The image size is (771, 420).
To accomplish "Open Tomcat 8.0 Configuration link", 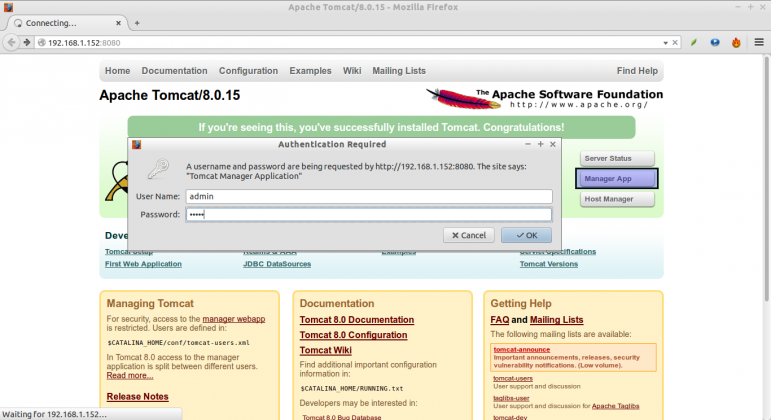I will pos(354,335).
